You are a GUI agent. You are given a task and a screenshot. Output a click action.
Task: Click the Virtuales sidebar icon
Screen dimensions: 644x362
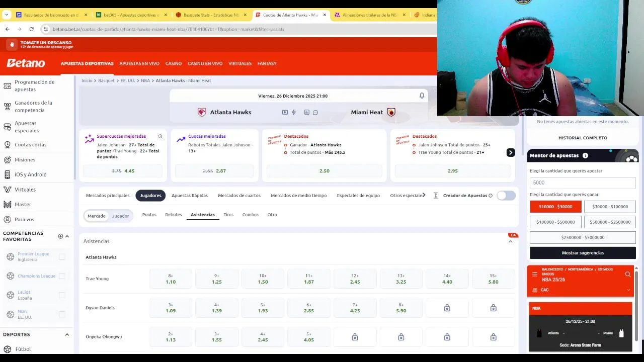point(7,190)
